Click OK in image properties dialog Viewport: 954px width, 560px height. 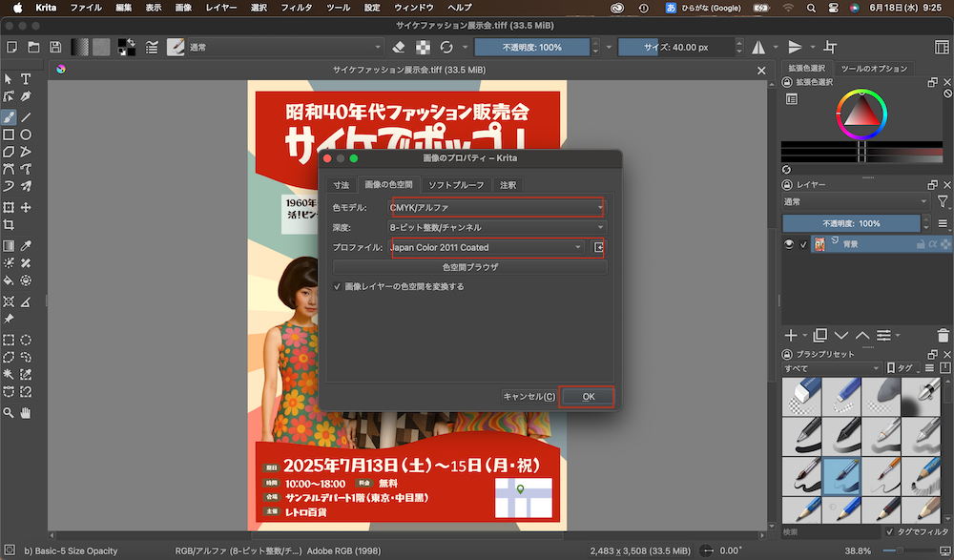[588, 396]
